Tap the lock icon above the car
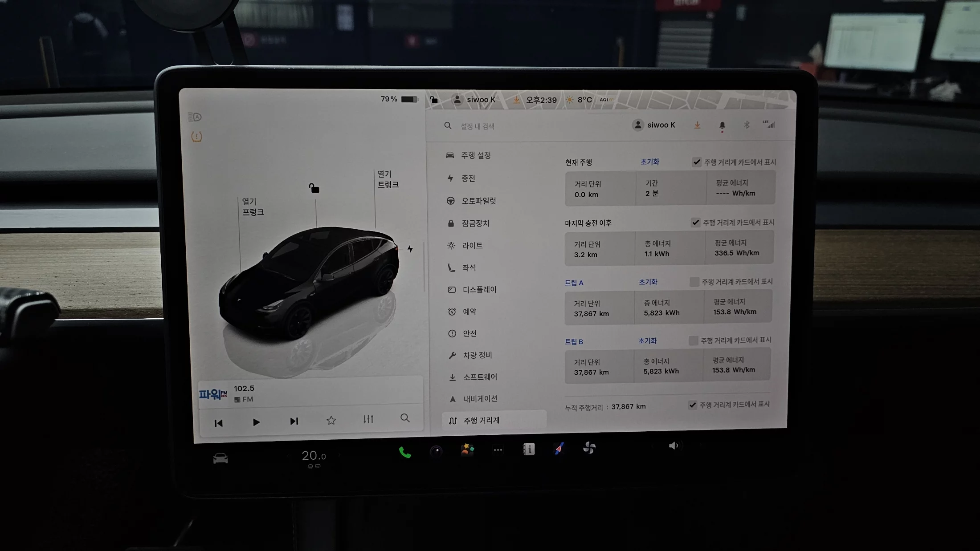The image size is (980, 551). [314, 188]
